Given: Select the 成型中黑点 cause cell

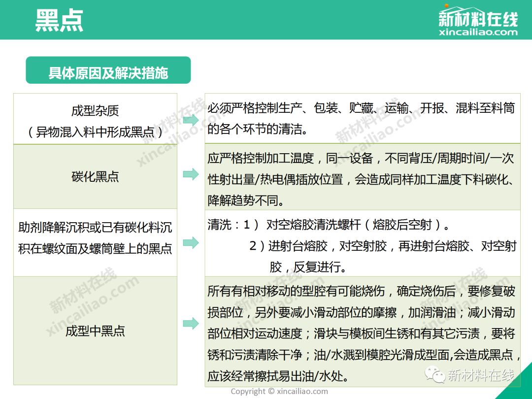Looking at the screenshot, I should click(x=95, y=331).
